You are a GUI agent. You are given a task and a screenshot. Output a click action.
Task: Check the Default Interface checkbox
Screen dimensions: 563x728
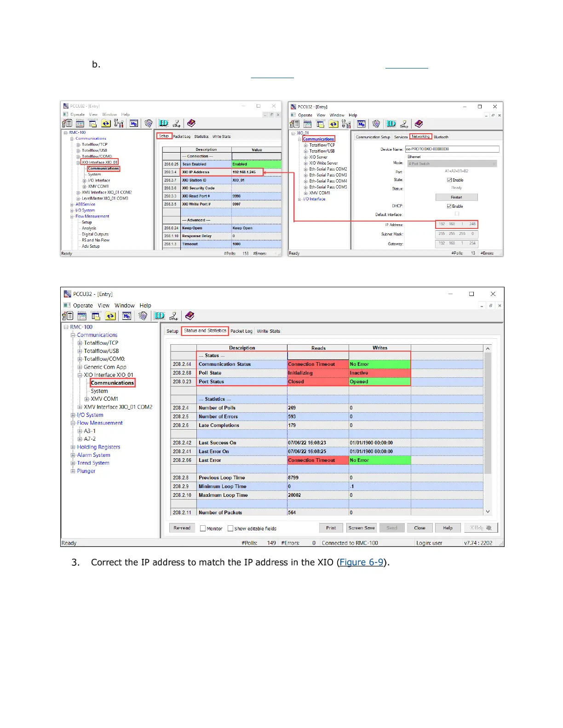[457, 214]
